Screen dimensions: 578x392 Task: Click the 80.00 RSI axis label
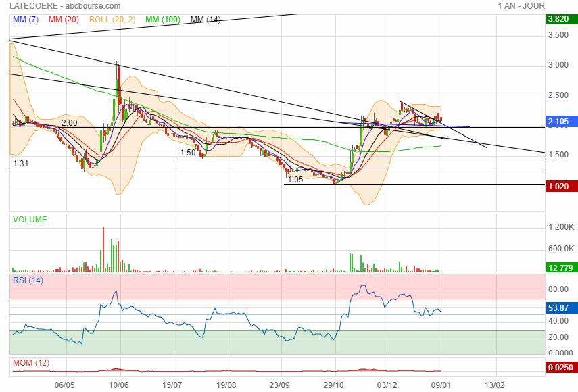(x=558, y=289)
